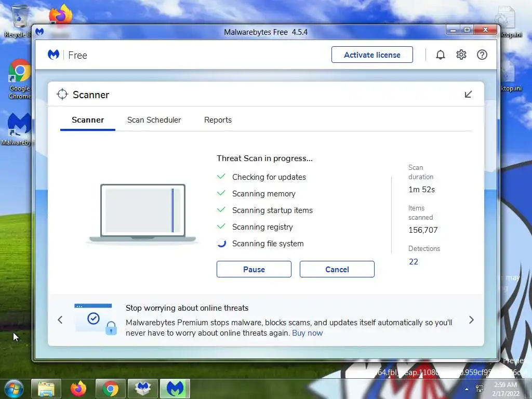The image size is (532, 399).
Task: Open the notifications bell icon
Action: point(441,55)
